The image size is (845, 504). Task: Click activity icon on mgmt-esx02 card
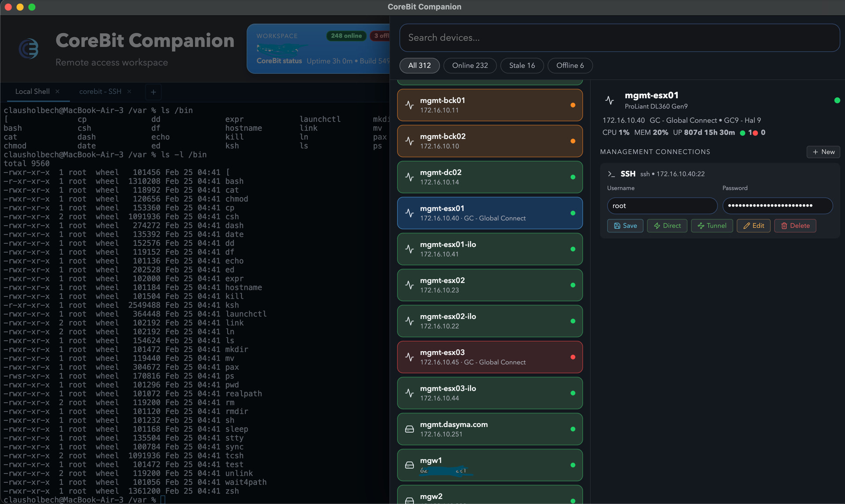coord(410,285)
